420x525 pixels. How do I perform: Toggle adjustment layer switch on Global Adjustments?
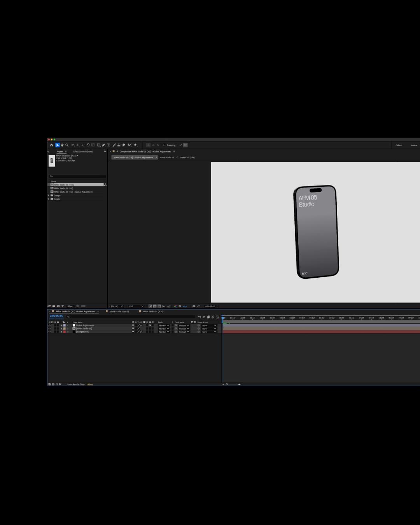point(150,325)
